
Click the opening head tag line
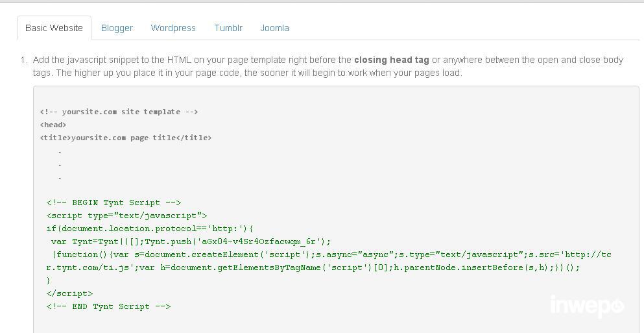coord(53,125)
